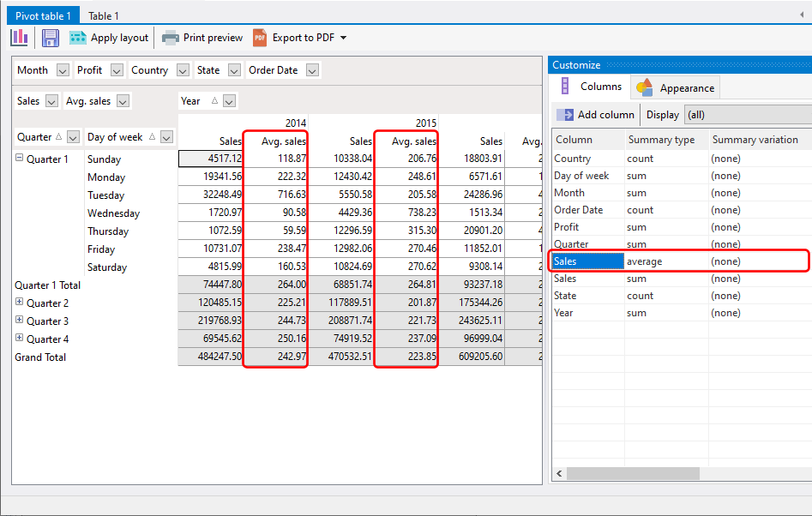Viewport: 812px width, 516px height.
Task: Click the Day of week row header
Action: point(115,137)
